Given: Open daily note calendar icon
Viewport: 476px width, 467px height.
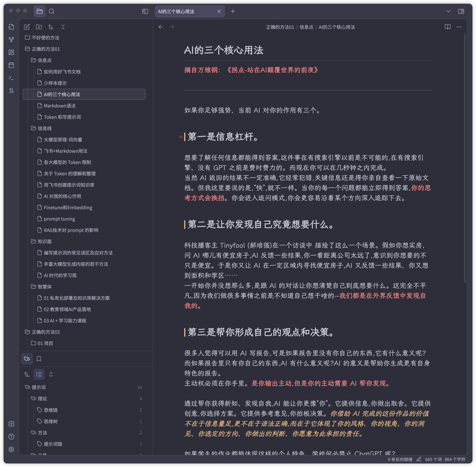Looking at the screenshot, I should (x=11, y=65).
